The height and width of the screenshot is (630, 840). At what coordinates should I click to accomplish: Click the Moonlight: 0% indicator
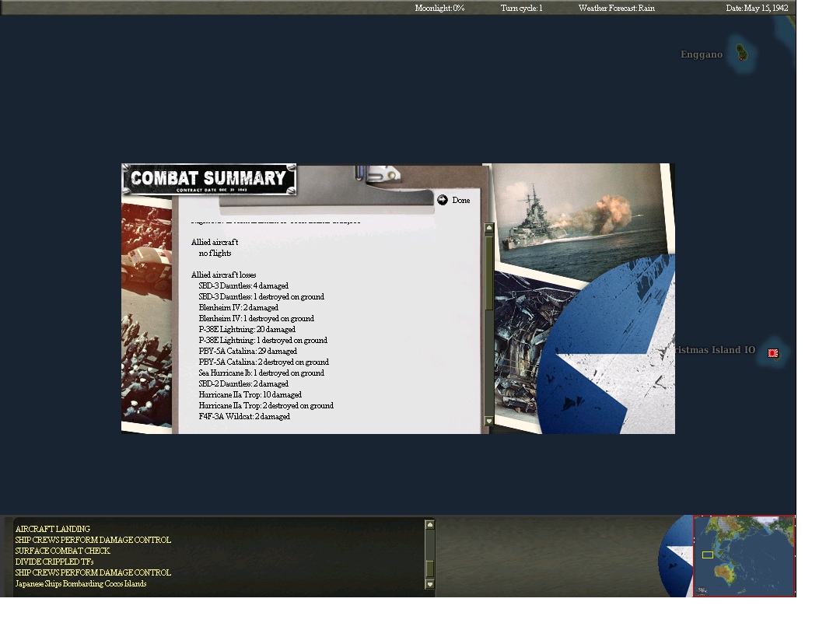click(439, 8)
